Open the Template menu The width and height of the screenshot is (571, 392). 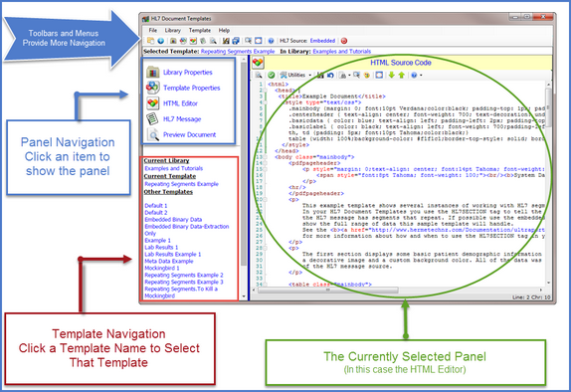[200, 30]
